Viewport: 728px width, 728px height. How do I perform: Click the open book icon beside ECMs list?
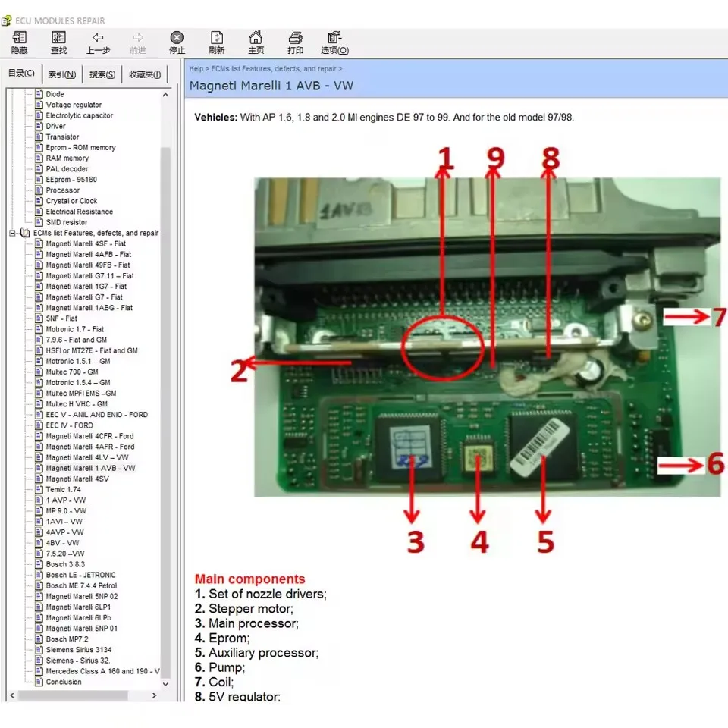25,233
